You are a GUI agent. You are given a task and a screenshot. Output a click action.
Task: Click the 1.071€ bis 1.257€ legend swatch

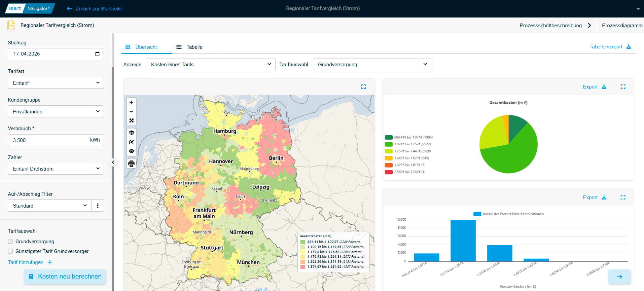389,144
